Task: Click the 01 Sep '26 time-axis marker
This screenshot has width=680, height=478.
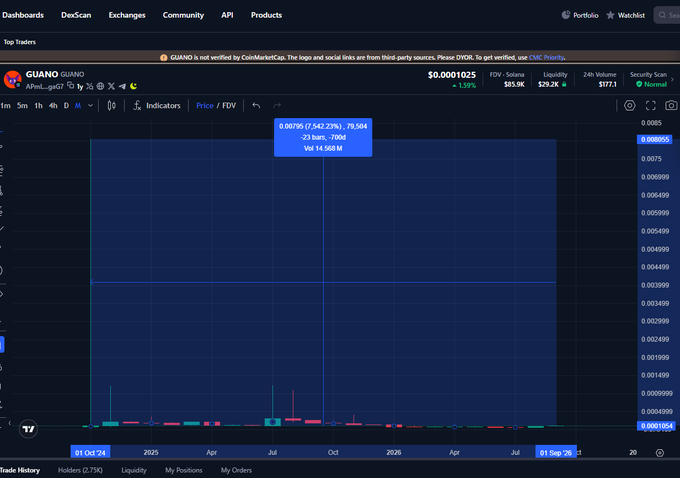Action: pos(556,452)
